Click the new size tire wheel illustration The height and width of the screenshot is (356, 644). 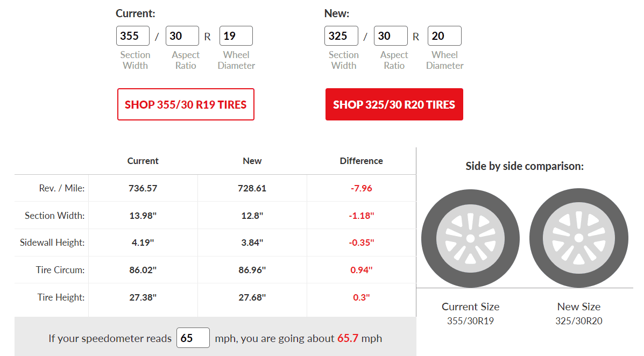coord(579,238)
